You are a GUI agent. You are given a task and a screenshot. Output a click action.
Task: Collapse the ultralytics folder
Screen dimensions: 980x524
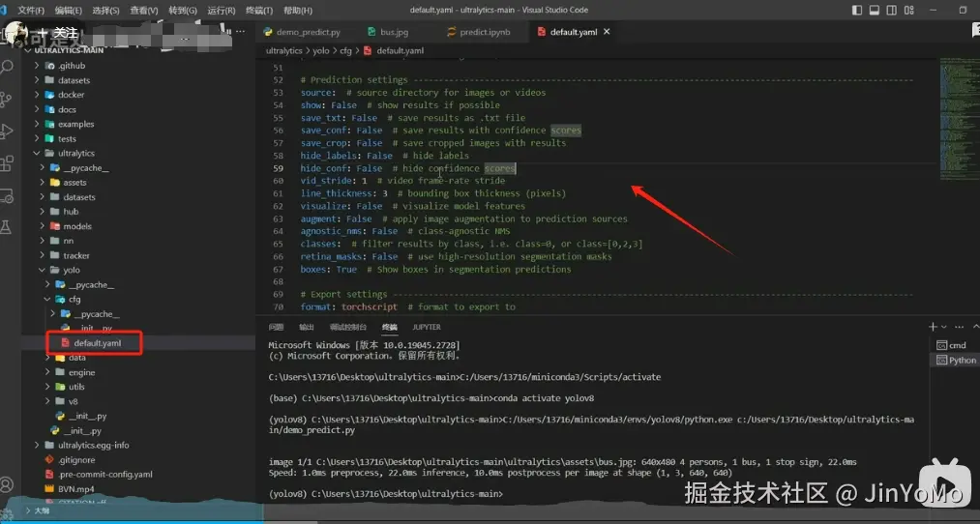[37, 153]
